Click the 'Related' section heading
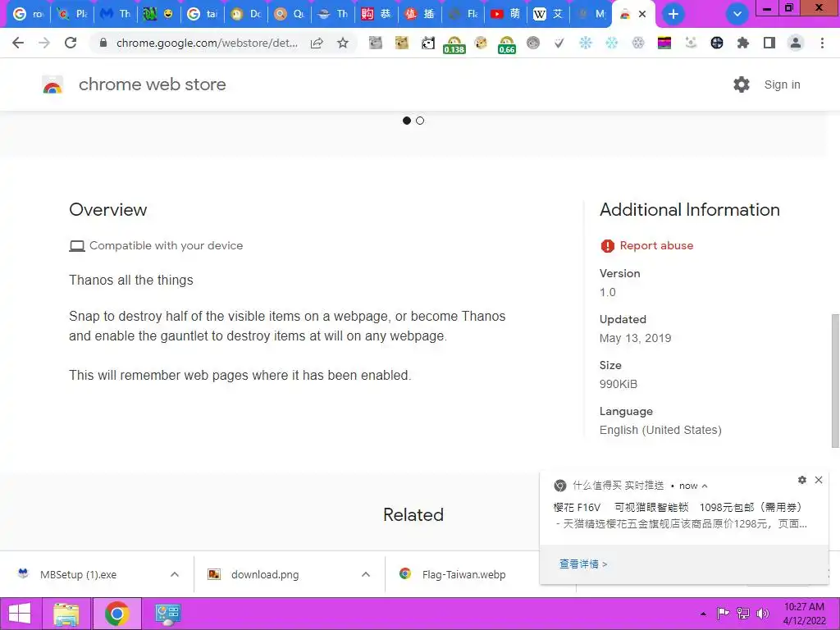This screenshot has height=630, width=840. [x=413, y=515]
